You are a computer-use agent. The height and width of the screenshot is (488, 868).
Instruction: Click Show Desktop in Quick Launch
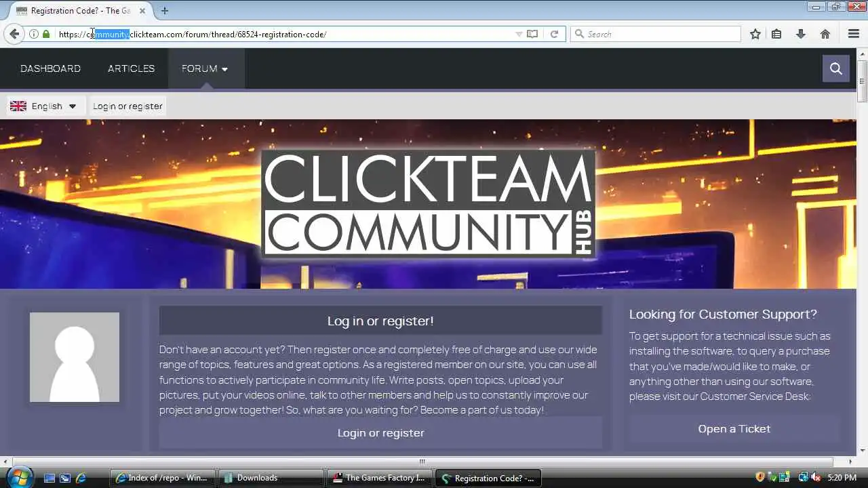[x=49, y=478]
